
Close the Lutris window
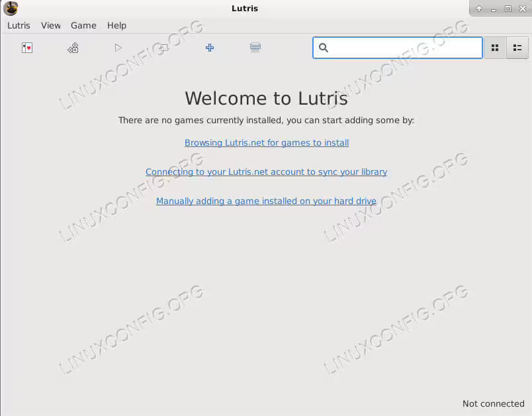(x=523, y=9)
